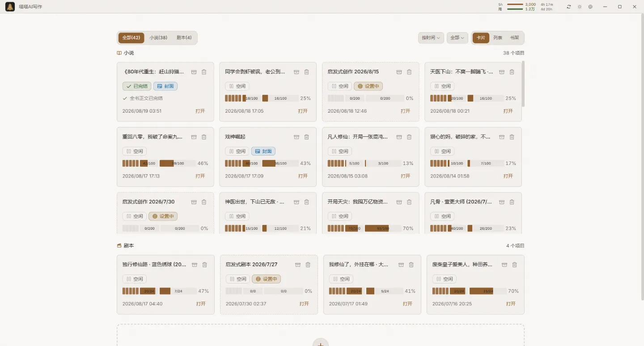Delete the 开局天灾 novel card
Screen dimensions: 644x346
pos(409,202)
